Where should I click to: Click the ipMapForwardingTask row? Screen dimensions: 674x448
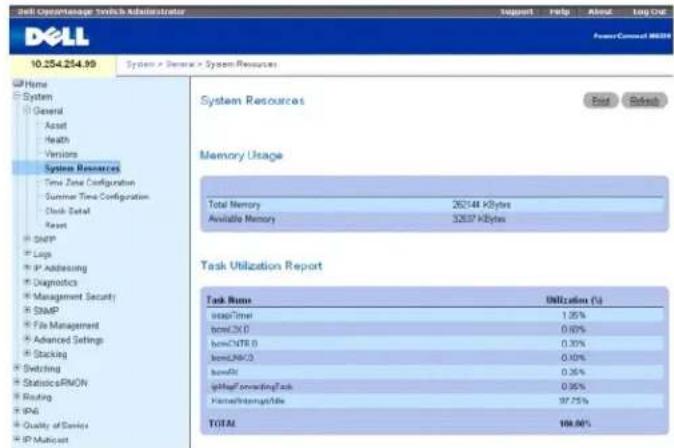[435, 387]
